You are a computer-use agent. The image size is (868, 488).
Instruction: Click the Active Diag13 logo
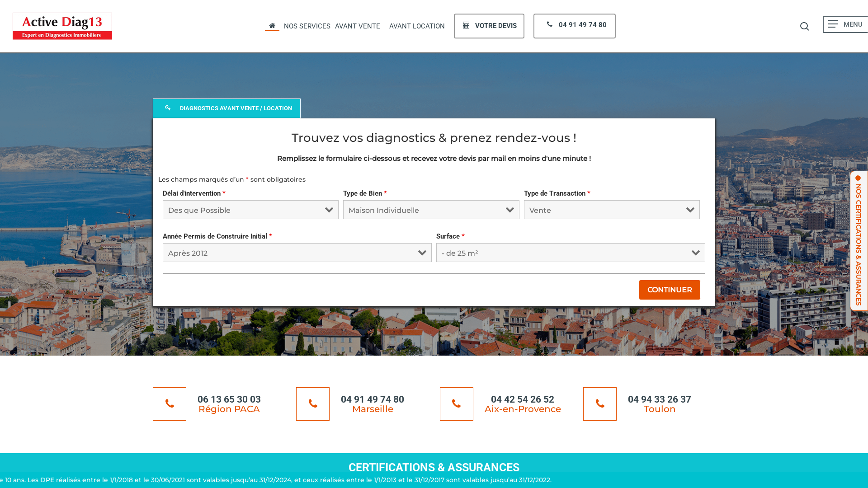[x=62, y=26]
